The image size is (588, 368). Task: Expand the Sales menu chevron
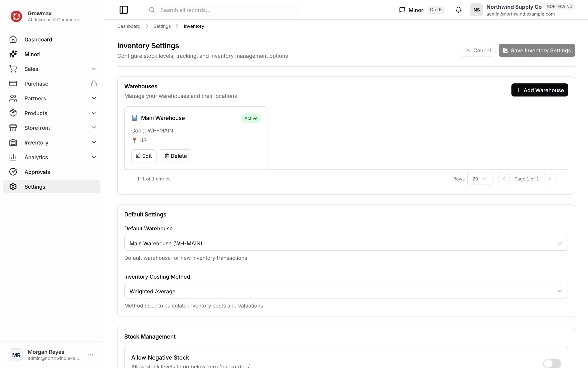point(94,69)
